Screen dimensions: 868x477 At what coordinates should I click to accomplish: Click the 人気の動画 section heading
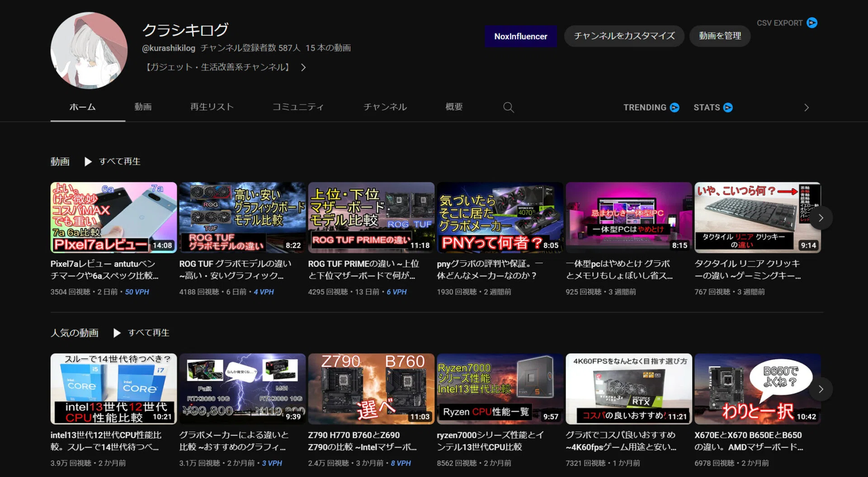click(75, 333)
